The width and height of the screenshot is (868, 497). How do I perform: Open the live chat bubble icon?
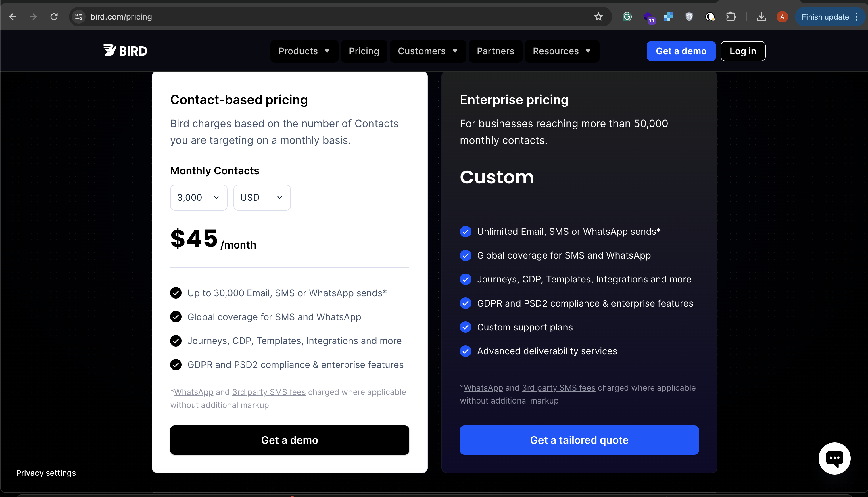pyautogui.click(x=834, y=458)
